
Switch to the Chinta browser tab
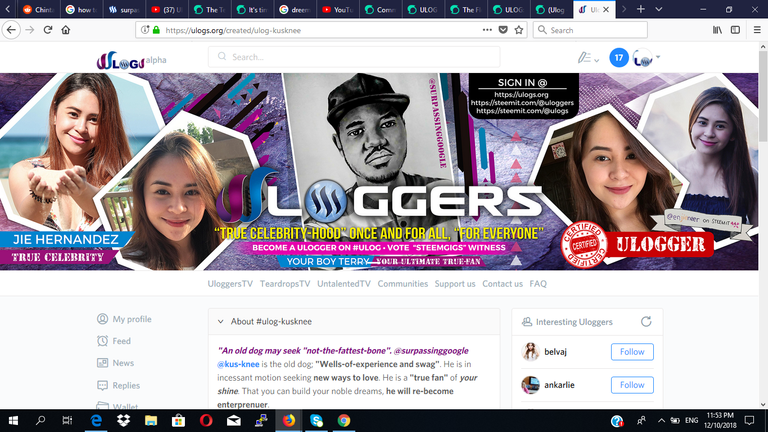pos(38,9)
